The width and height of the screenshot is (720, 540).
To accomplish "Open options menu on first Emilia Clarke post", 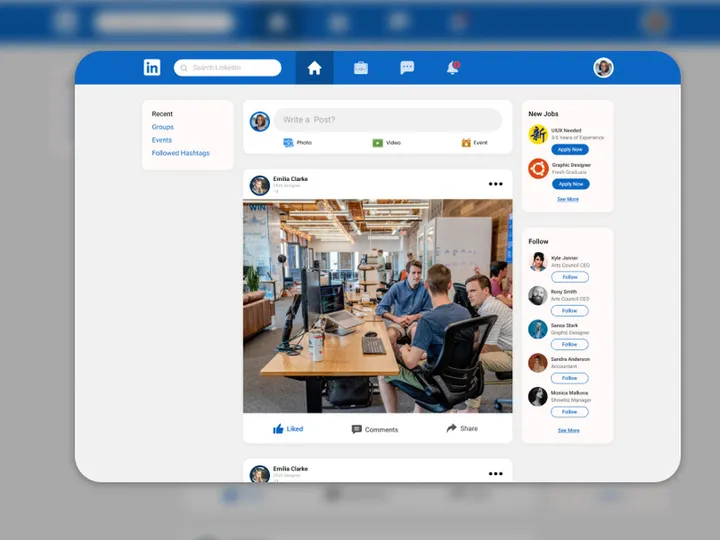I will click(495, 184).
